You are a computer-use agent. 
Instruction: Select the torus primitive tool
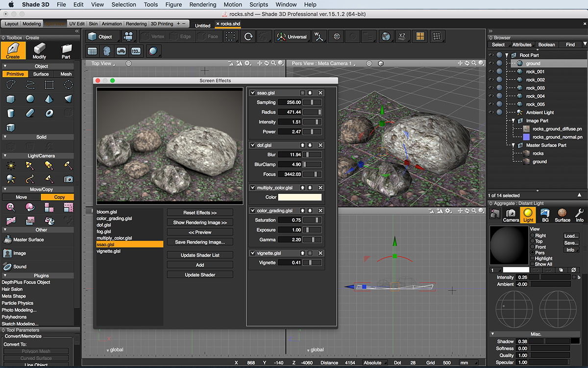(x=49, y=113)
